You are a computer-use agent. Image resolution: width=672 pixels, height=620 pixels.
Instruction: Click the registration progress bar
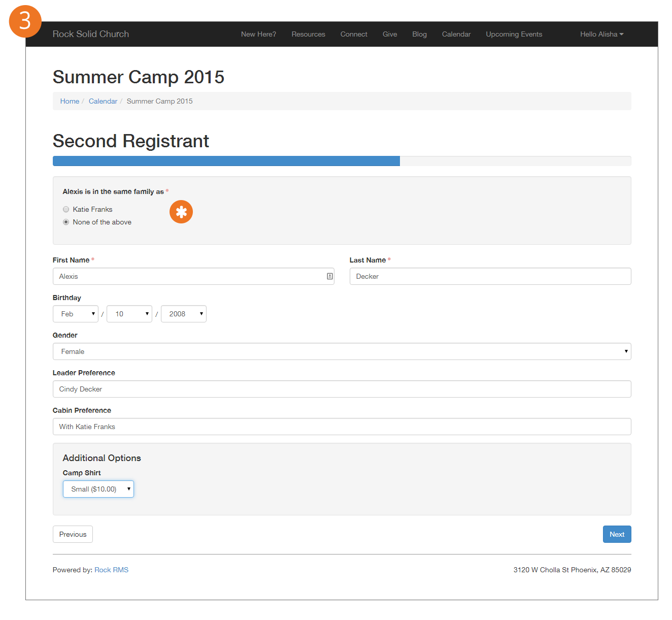tap(342, 161)
